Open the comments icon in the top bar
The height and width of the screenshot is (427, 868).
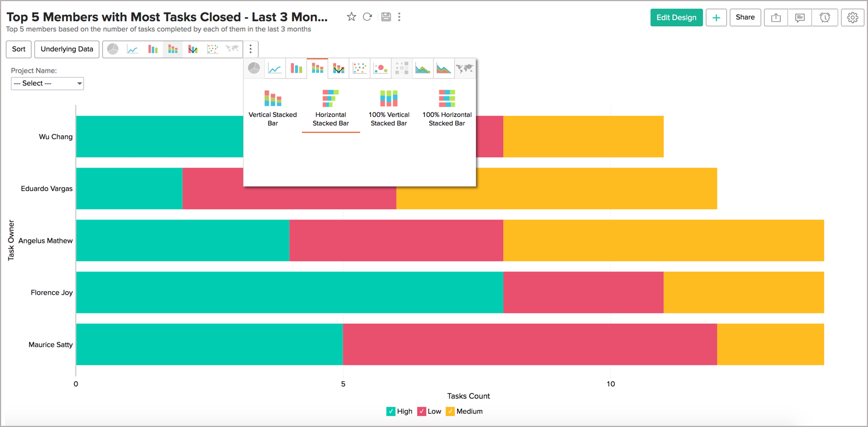(800, 18)
